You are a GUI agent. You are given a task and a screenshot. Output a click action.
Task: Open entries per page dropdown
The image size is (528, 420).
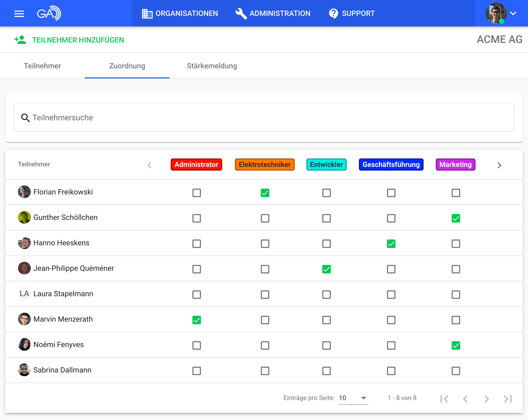(353, 398)
